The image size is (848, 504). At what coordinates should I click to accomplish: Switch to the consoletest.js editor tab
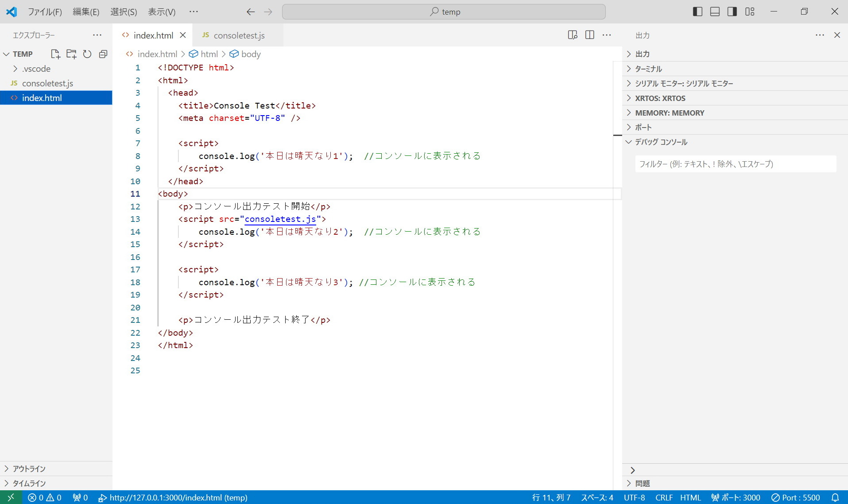pos(238,35)
